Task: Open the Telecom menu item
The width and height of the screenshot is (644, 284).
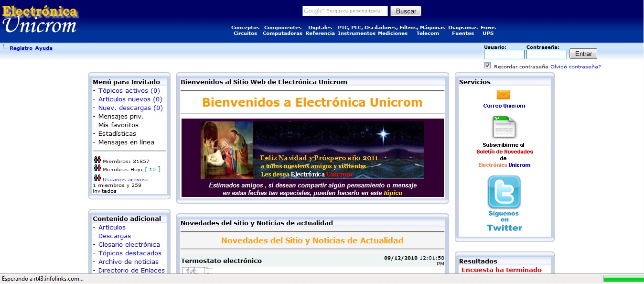Action: pyautogui.click(x=428, y=33)
